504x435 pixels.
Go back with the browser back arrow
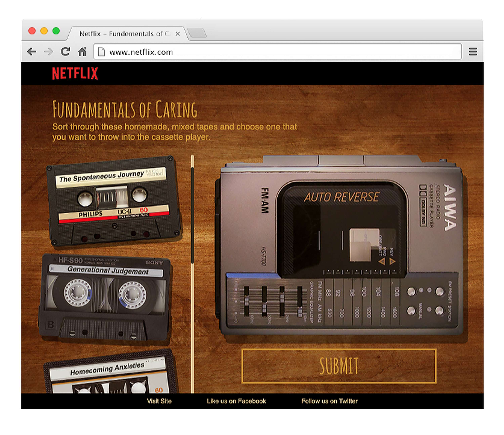(32, 52)
